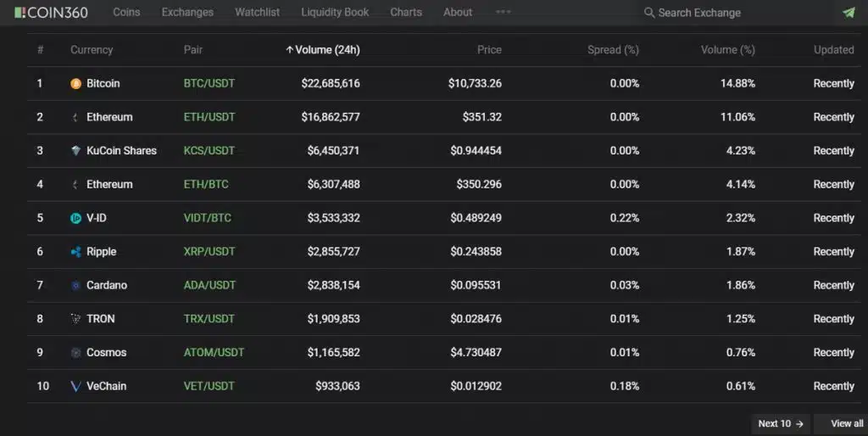Open the Exchanges menu item
The width and height of the screenshot is (868, 436).
(187, 12)
